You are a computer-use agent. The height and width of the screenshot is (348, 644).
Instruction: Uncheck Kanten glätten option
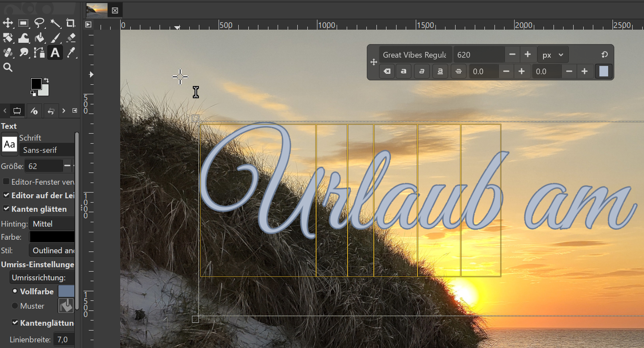coord(6,209)
